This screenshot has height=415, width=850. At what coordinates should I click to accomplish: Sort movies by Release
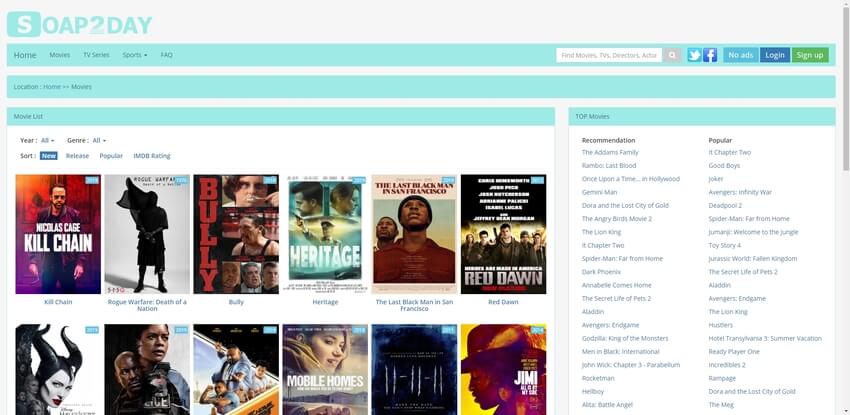(77, 156)
